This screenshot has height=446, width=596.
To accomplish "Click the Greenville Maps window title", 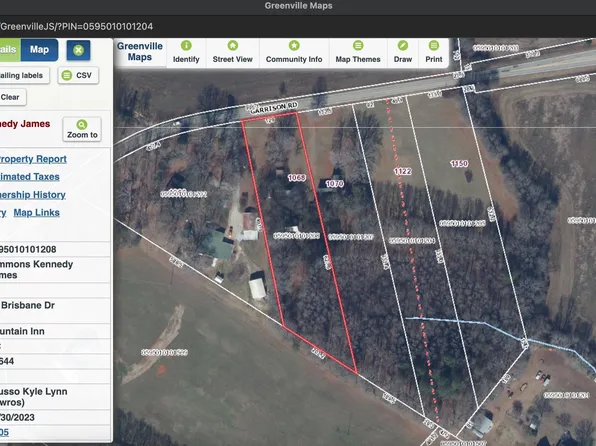I will click(298, 6).
